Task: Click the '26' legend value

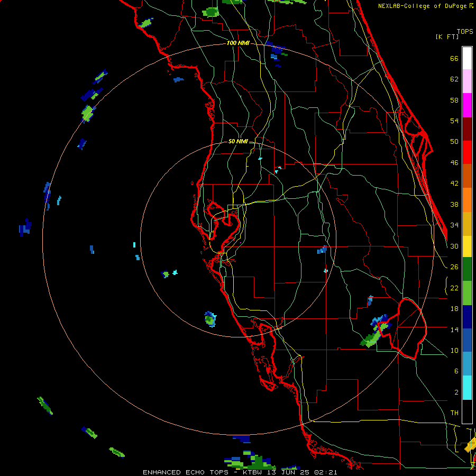Action: point(454,267)
